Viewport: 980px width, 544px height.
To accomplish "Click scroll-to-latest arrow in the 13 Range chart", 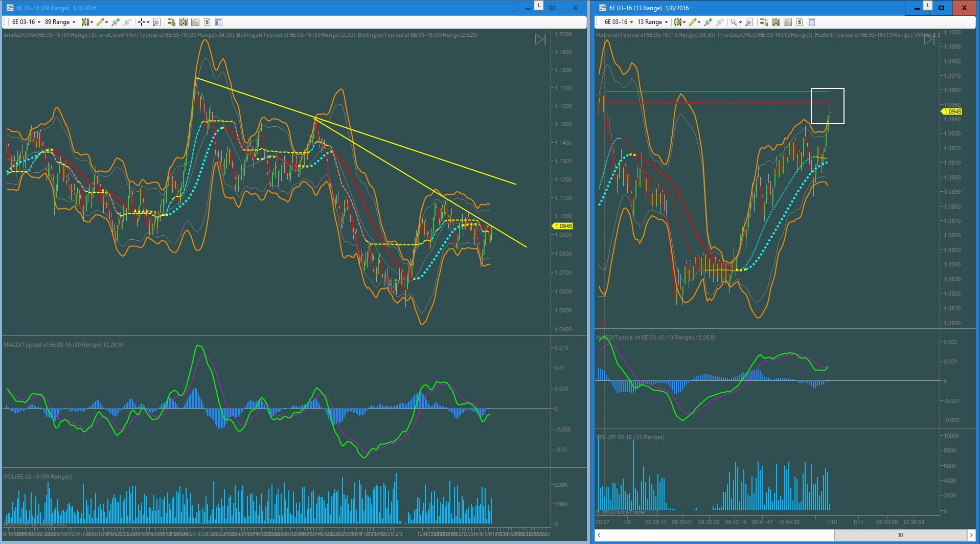I will (930, 39).
